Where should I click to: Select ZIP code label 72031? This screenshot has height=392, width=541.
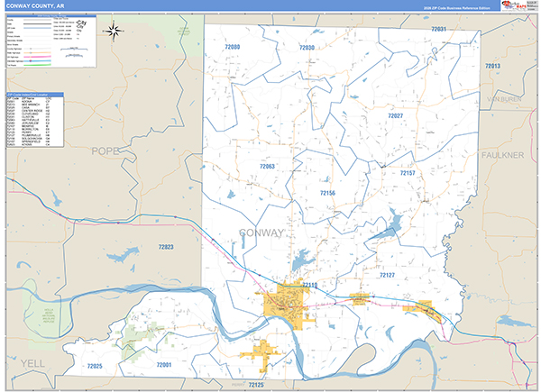438,29
